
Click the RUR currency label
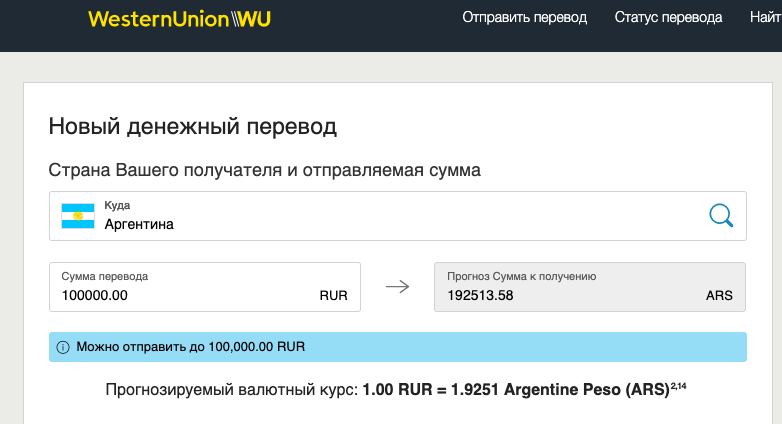[334, 296]
